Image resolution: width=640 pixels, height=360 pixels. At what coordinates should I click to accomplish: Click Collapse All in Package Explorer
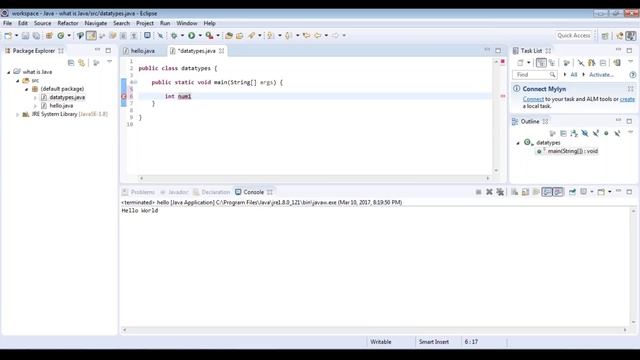[71, 63]
